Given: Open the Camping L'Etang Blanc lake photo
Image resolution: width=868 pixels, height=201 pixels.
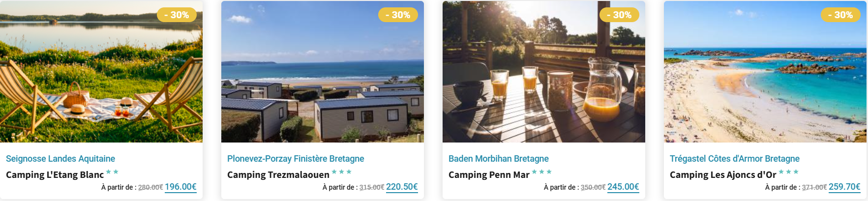Looking at the screenshot, I should click(101, 79).
